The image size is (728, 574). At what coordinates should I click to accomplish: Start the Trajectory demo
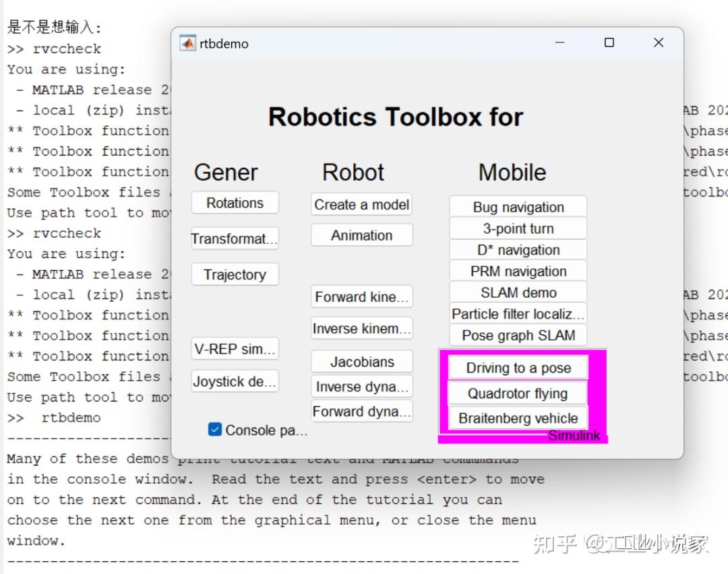[x=235, y=274]
